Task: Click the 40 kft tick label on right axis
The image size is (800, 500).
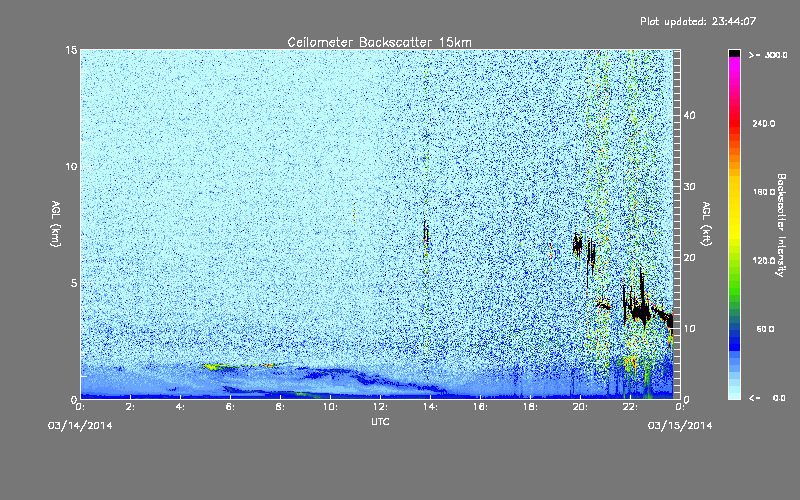Action: pyautogui.click(x=689, y=115)
